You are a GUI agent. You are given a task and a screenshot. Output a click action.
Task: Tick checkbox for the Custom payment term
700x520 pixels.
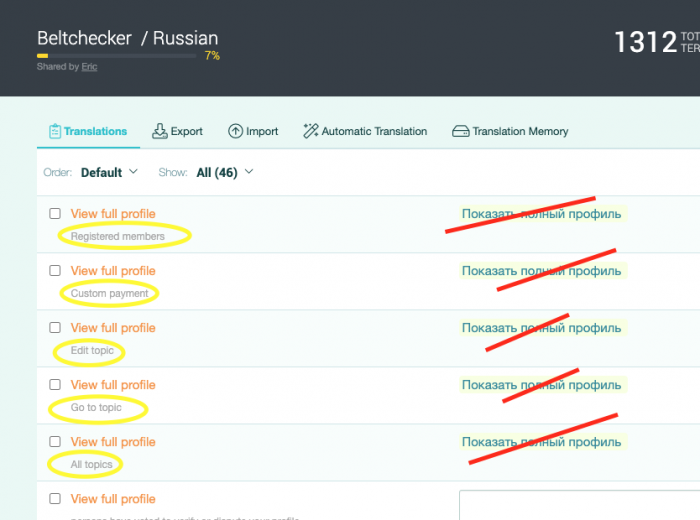coord(55,271)
